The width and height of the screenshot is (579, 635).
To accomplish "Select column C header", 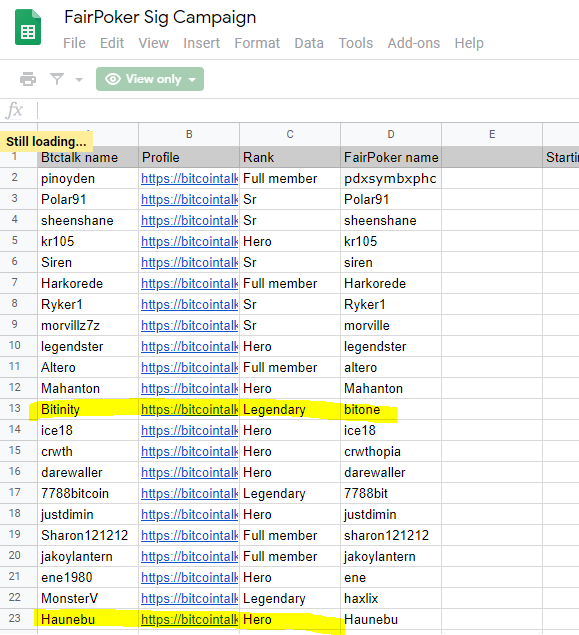I will tap(290, 134).
